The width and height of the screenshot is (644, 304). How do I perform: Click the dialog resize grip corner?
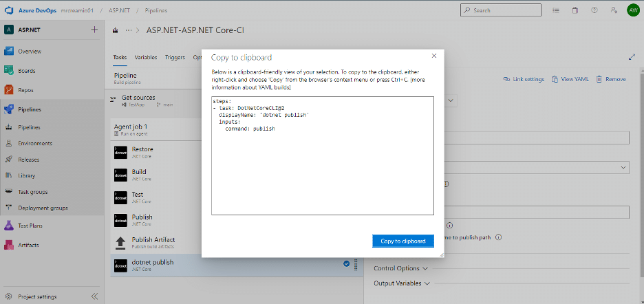441,254
